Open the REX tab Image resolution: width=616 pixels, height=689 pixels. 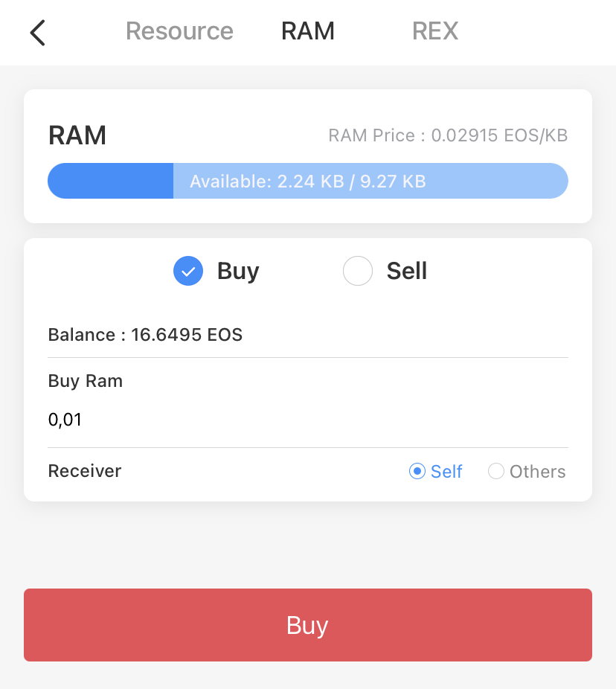[435, 31]
